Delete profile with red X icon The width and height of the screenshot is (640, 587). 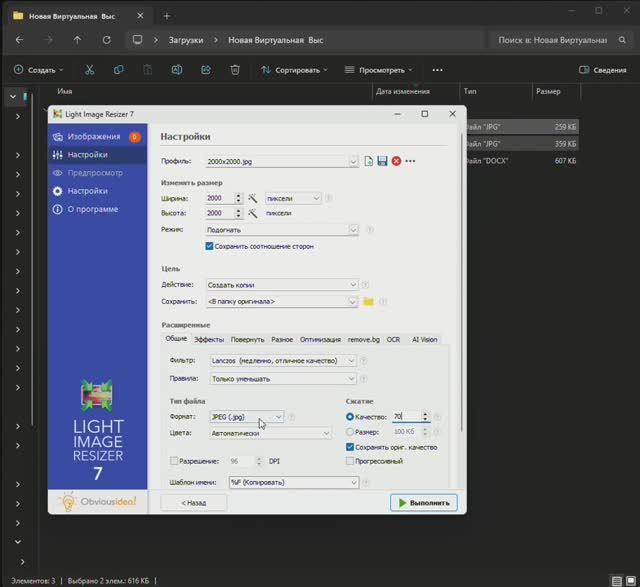tap(396, 161)
